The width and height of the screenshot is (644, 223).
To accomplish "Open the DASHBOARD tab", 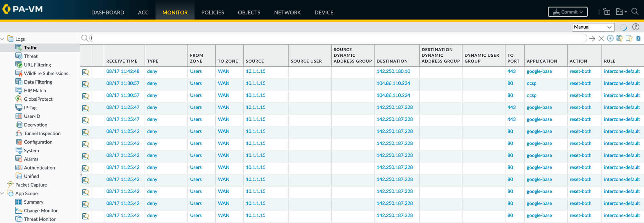I will pos(108,13).
